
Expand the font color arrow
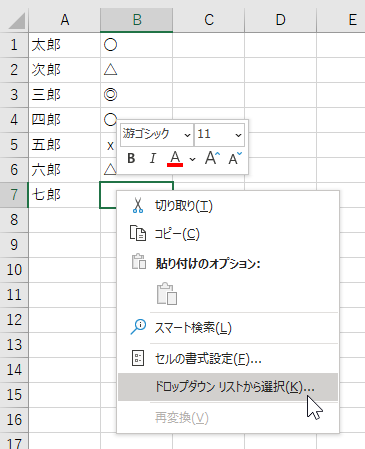click(x=192, y=159)
